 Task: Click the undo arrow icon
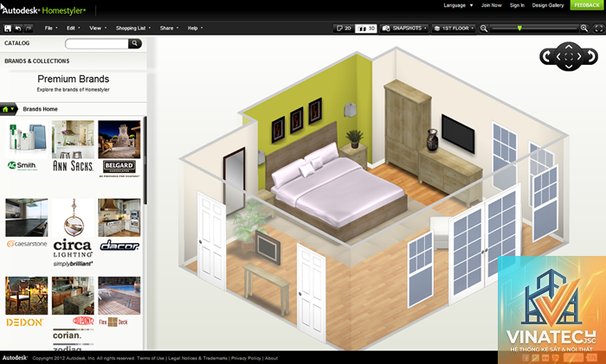(18, 29)
